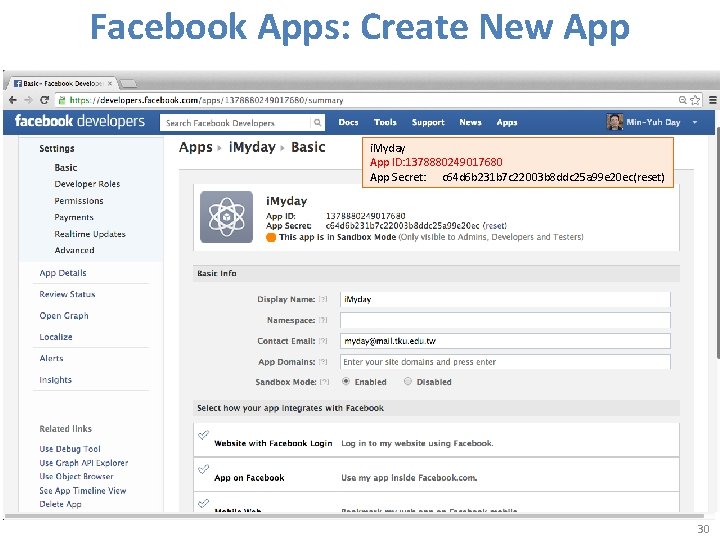720x540 pixels.
Task: Click the green padlock secure icon
Action: (x=62, y=100)
